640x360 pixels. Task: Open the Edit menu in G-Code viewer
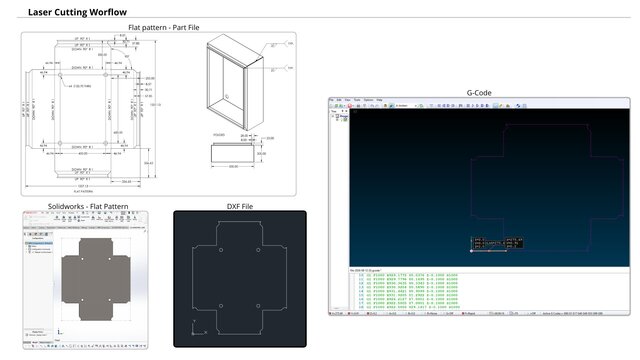(x=339, y=100)
